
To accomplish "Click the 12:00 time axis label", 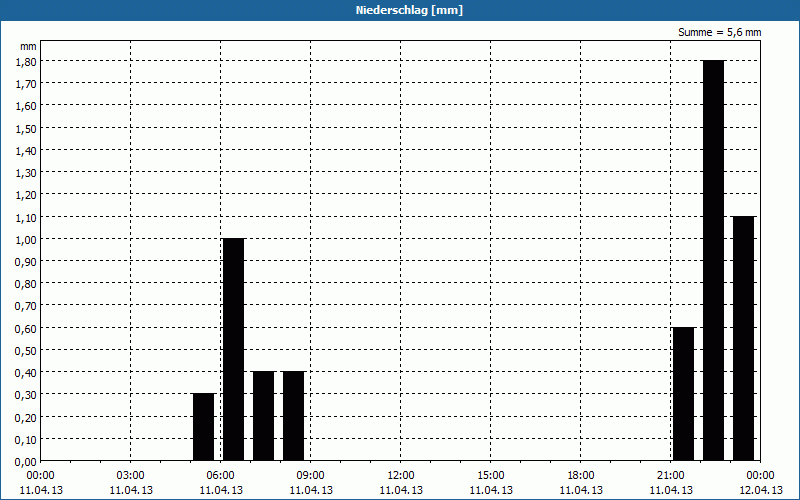I will (400, 475).
